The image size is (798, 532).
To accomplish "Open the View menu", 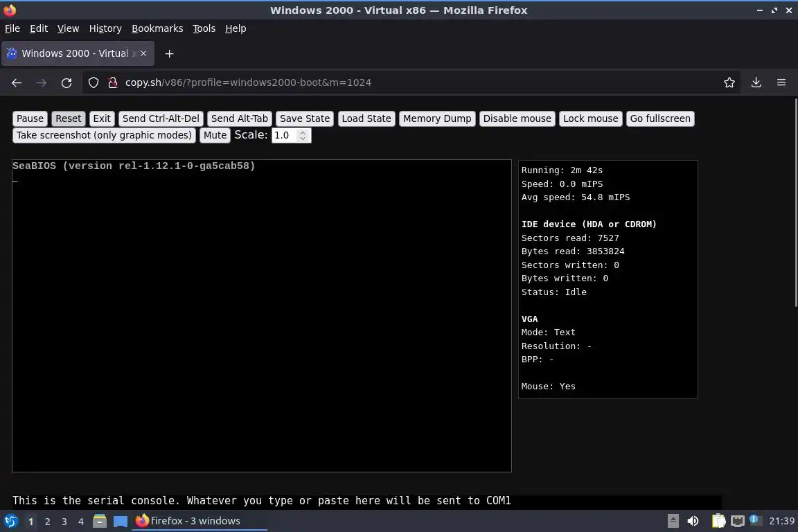I will click(68, 28).
